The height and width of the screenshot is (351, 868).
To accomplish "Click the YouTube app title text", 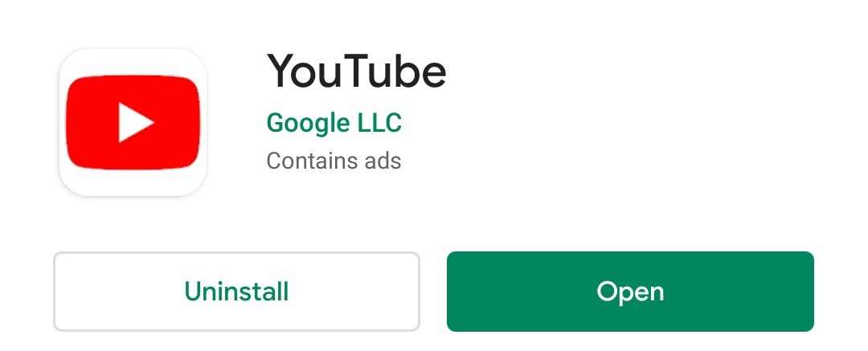I will 357,71.
